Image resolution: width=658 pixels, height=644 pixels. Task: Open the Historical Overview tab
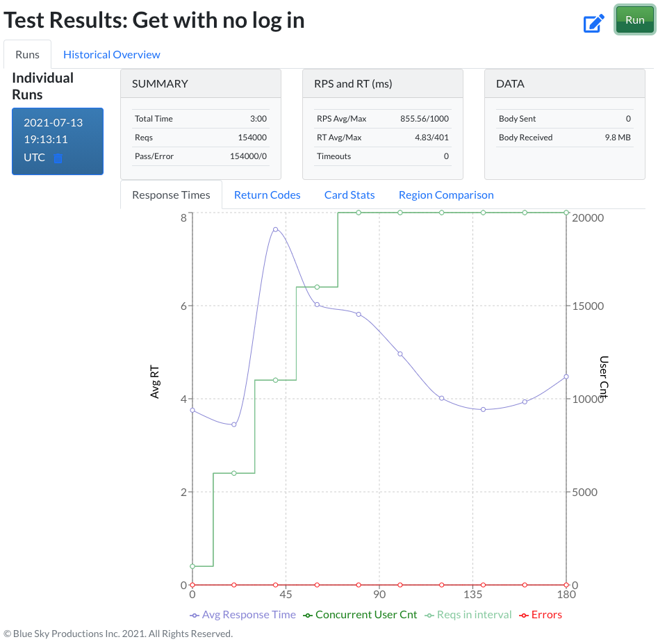point(111,54)
